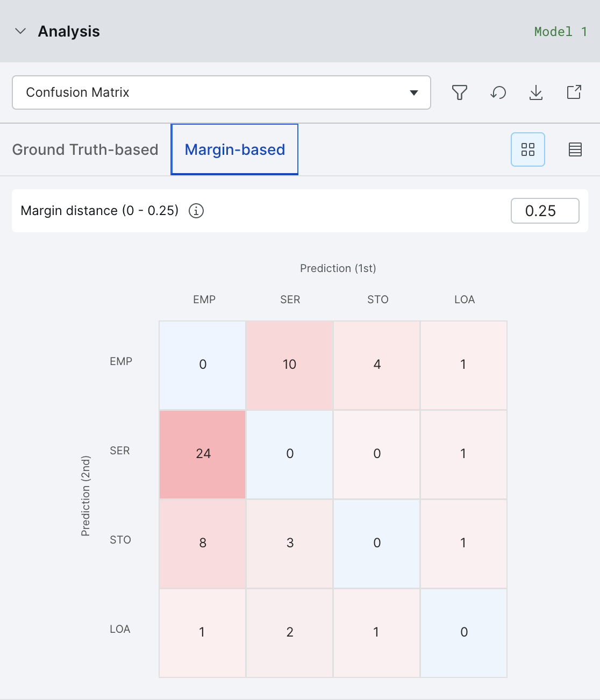Select cell STO row LOA column 1

(464, 544)
